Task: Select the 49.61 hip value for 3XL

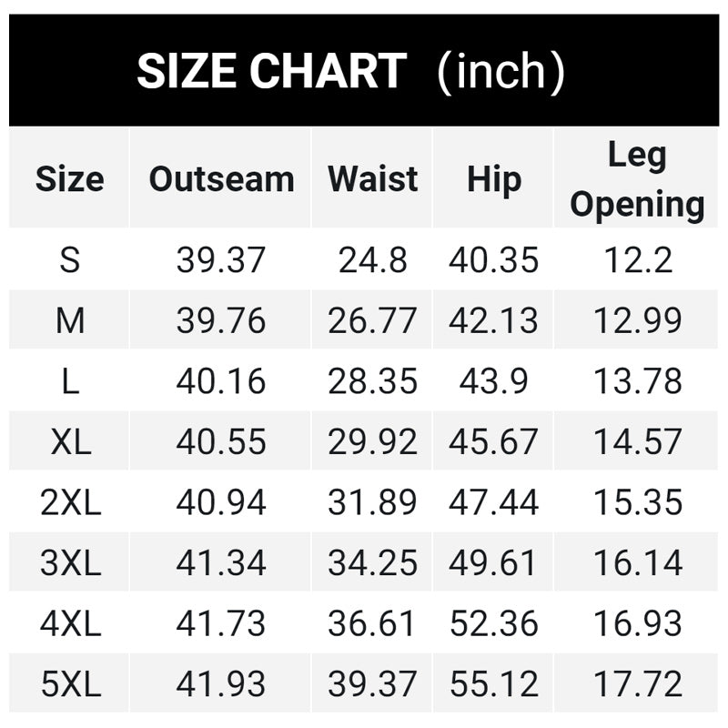Action: click(x=493, y=562)
